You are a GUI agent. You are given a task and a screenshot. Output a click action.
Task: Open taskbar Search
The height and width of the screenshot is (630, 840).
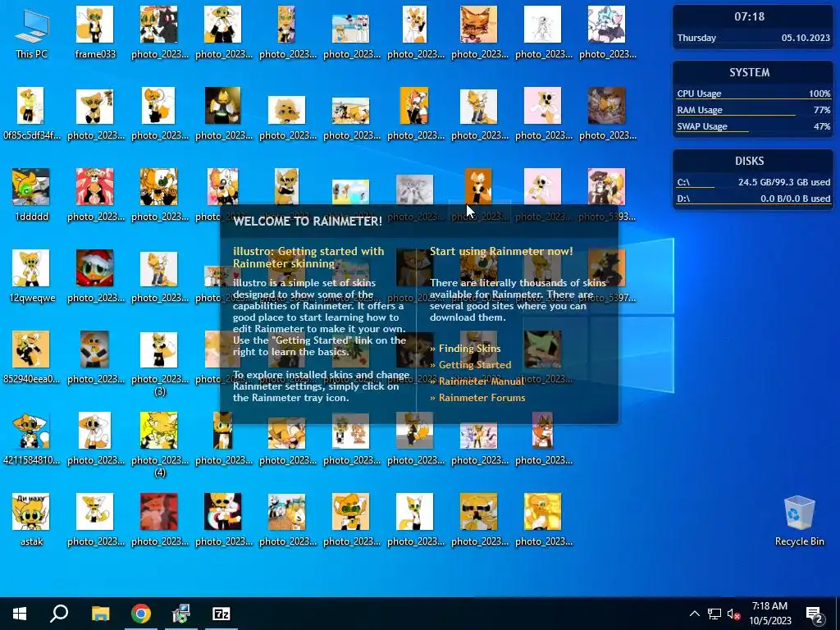(59, 614)
